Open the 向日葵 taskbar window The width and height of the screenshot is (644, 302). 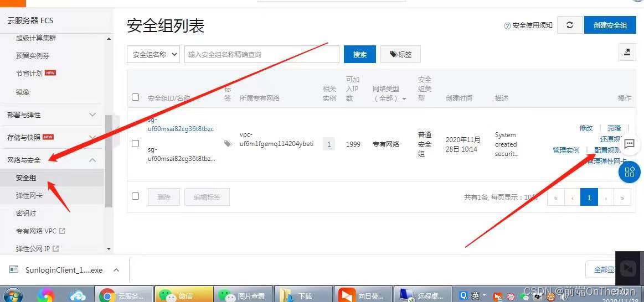pos(363,295)
